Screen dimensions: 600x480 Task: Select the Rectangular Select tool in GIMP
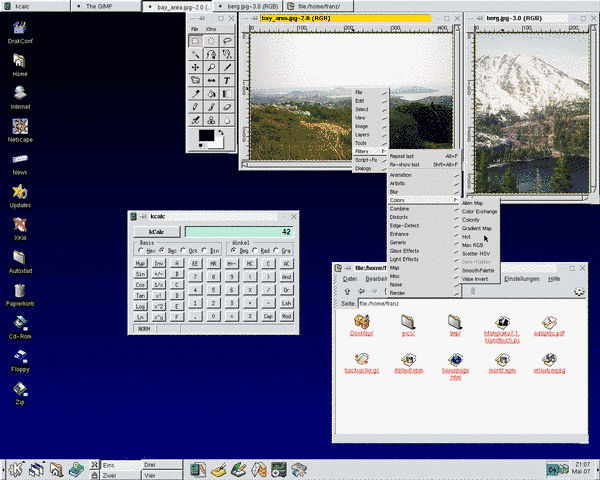pyautogui.click(x=196, y=41)
